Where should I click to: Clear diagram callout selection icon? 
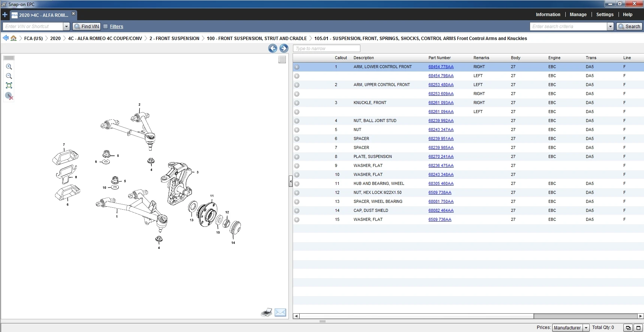[x=9, y=96]
